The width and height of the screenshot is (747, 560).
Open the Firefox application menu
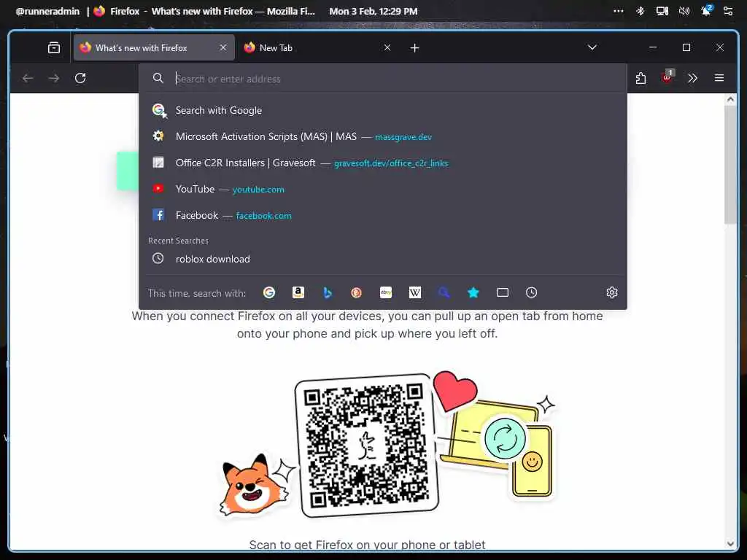[x=719, y=77]
